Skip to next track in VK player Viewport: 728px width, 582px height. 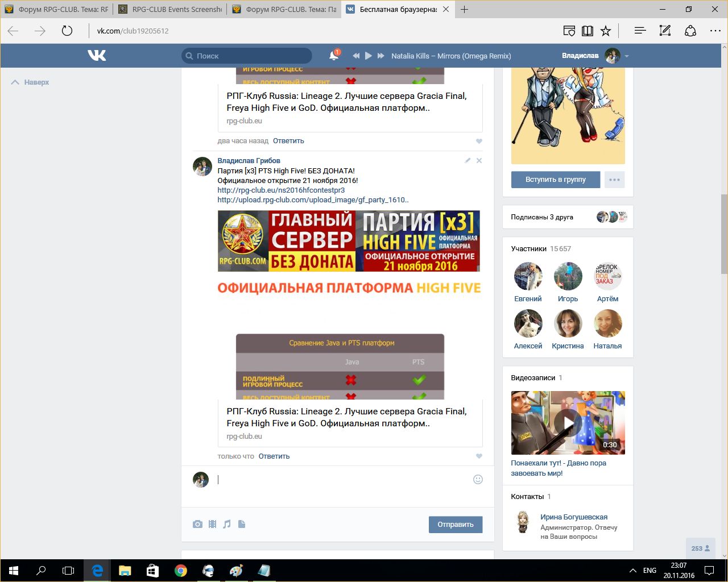point(381,56)
